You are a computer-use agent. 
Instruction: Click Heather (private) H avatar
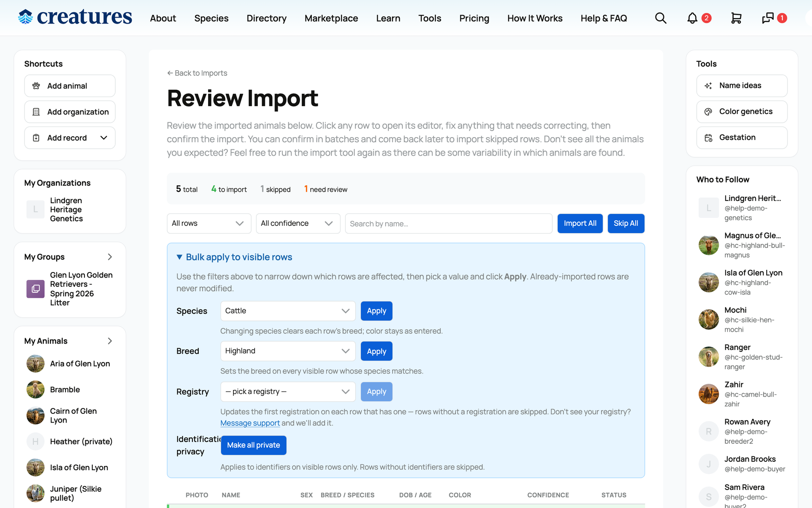36,441
